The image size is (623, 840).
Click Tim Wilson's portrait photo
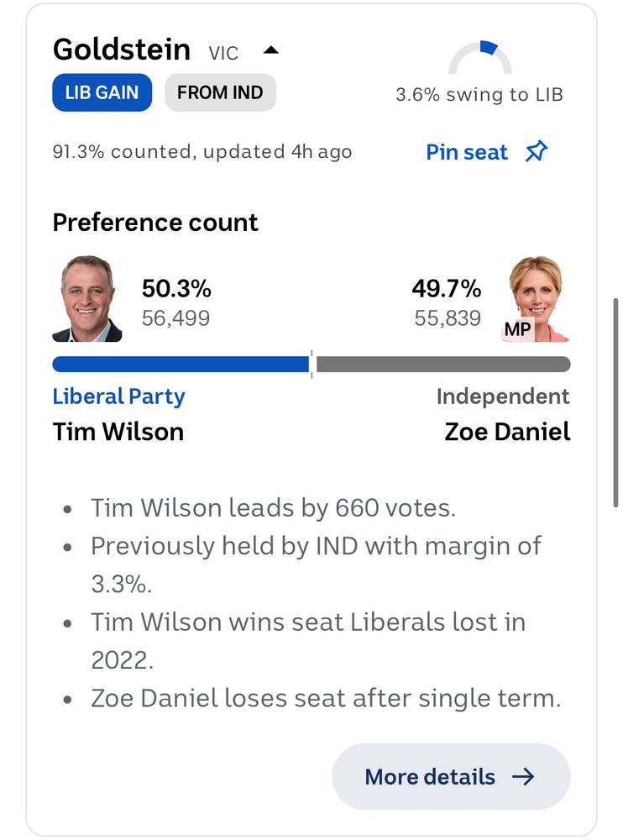coord(87,298)
